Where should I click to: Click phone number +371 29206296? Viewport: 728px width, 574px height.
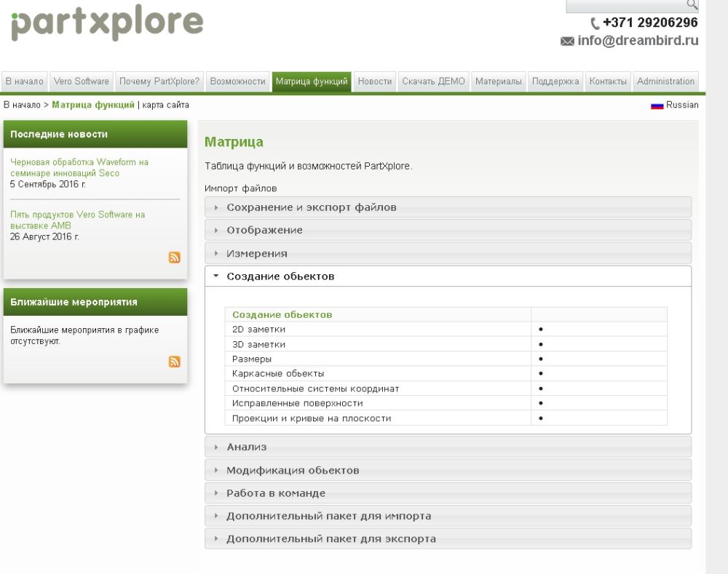click(x=650, y=23)
